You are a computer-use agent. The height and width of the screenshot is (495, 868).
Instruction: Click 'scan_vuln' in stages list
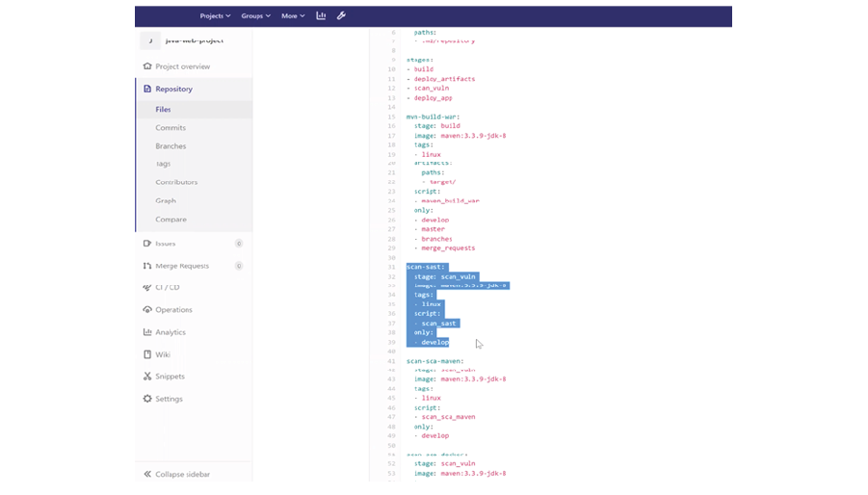coord(432,88)
